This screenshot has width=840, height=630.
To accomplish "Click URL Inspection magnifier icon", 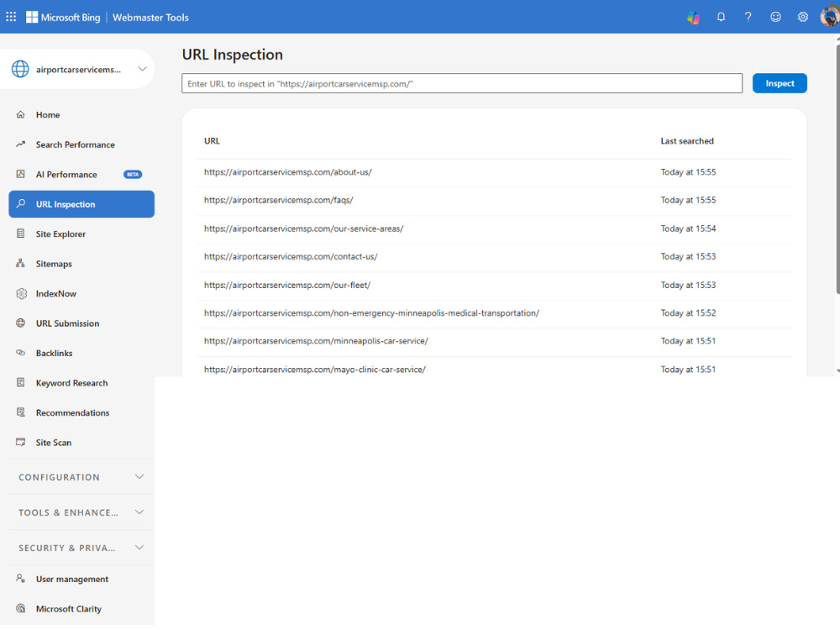I will pos(21,203).
